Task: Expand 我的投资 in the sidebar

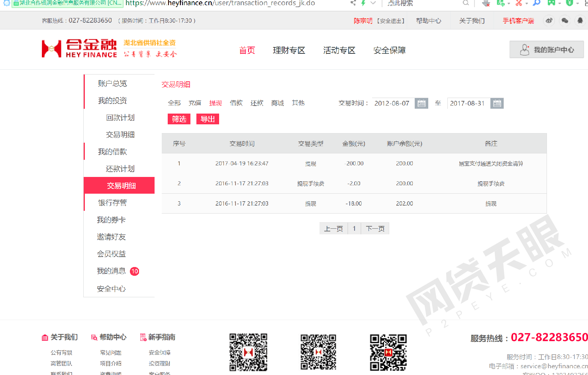Action: coord(112,101)
